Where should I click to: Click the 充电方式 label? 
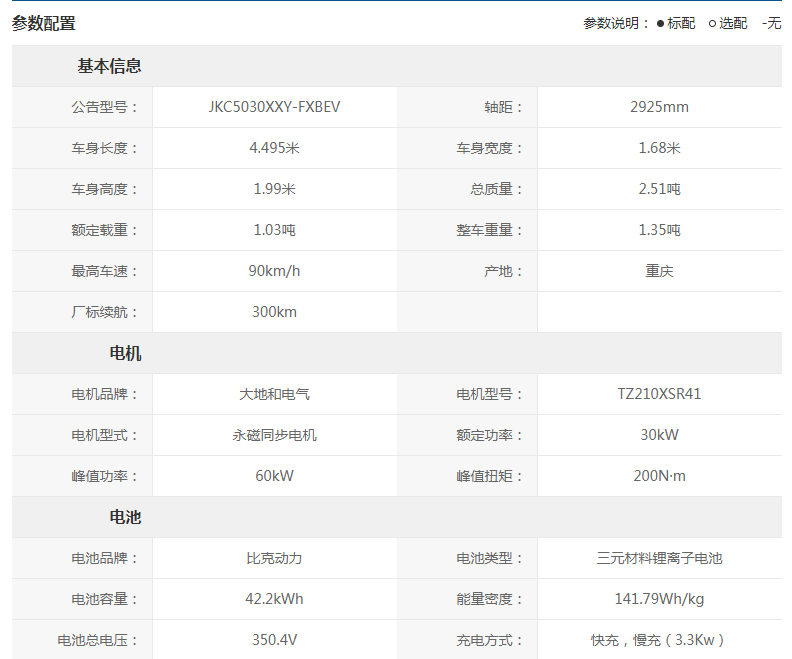coord(489,640)
